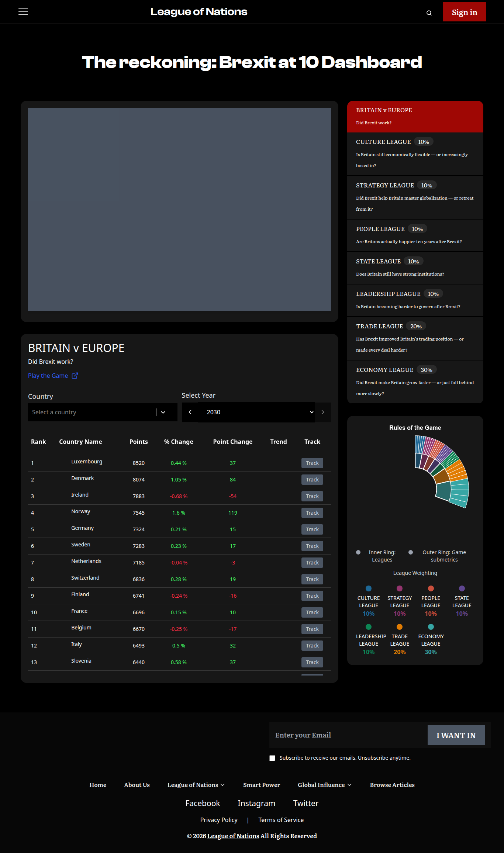Open the League of Nations logo link

coord(199,12)
